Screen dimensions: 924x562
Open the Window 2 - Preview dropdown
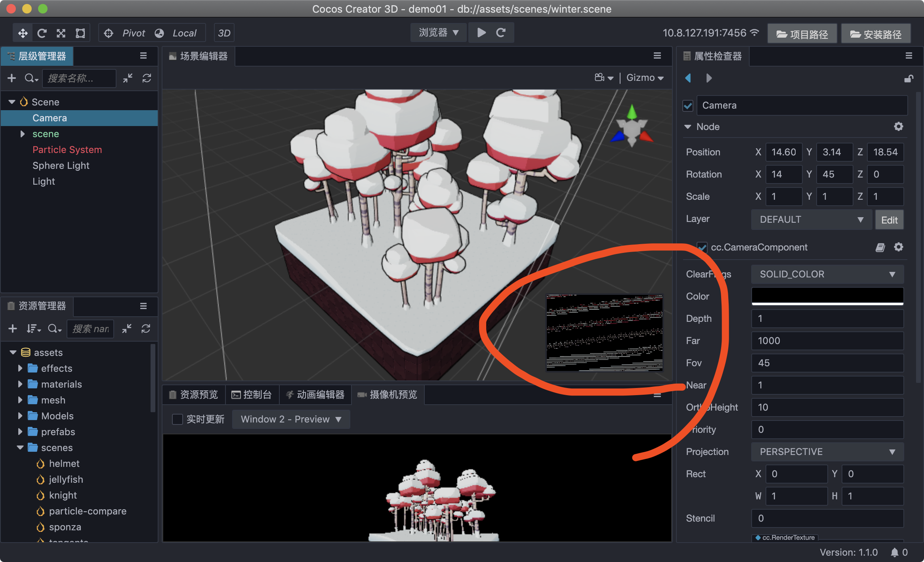[291, 419]
